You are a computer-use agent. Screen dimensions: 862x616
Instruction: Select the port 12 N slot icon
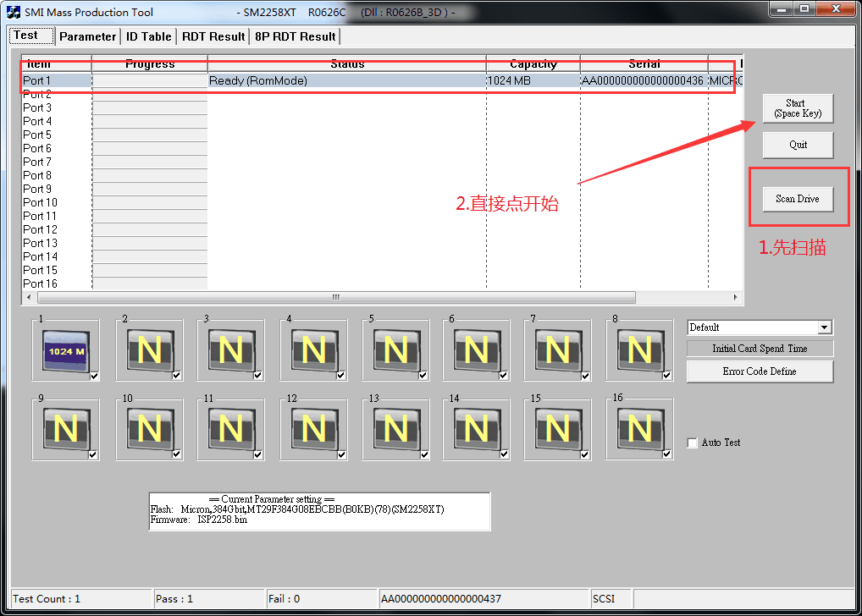point(312,429)
